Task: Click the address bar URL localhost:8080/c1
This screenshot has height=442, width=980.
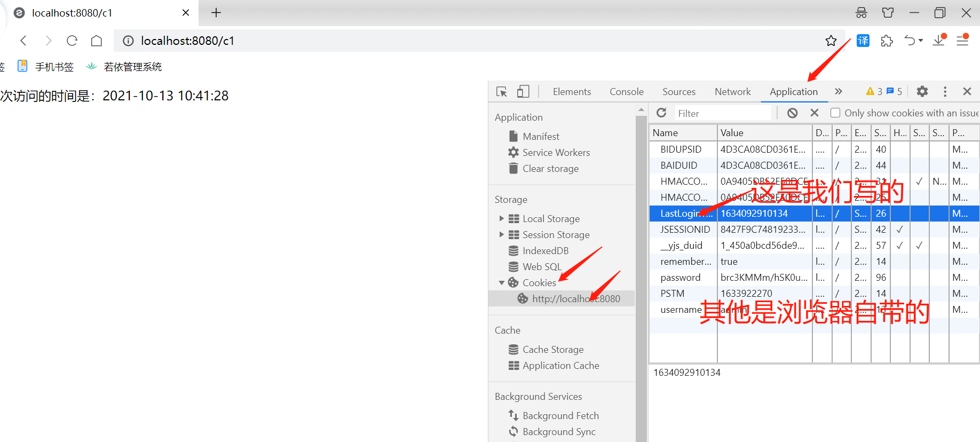Action: click(x=187, y=41)
